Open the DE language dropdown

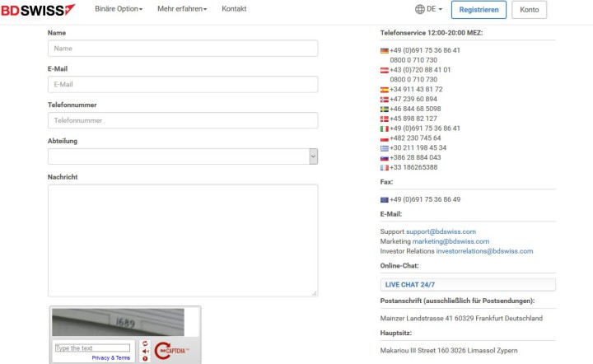pyautogui.click(x=434, y=9)
